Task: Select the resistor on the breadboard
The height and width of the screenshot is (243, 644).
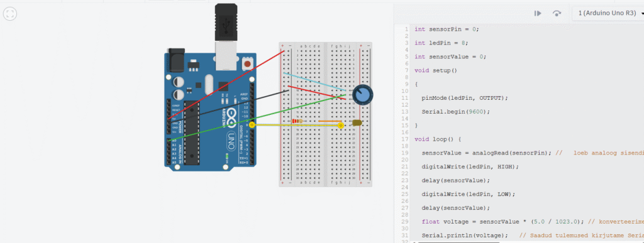Action: coord(297,121)
